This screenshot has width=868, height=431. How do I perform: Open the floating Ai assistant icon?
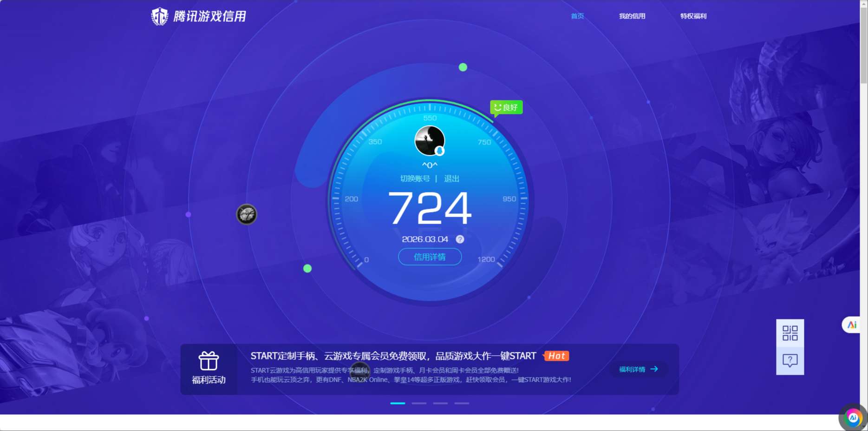pos(853,418)
